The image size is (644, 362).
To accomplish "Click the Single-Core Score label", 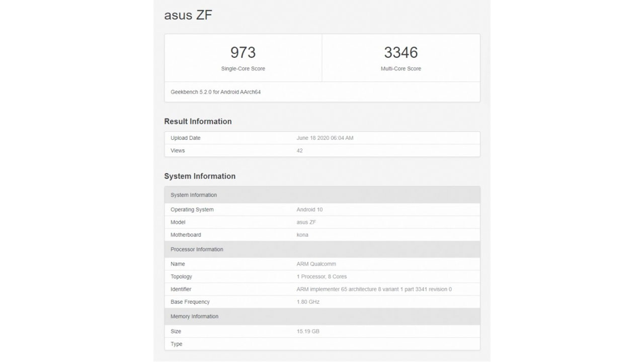I will pyautogui.click(x=243, y=68).
